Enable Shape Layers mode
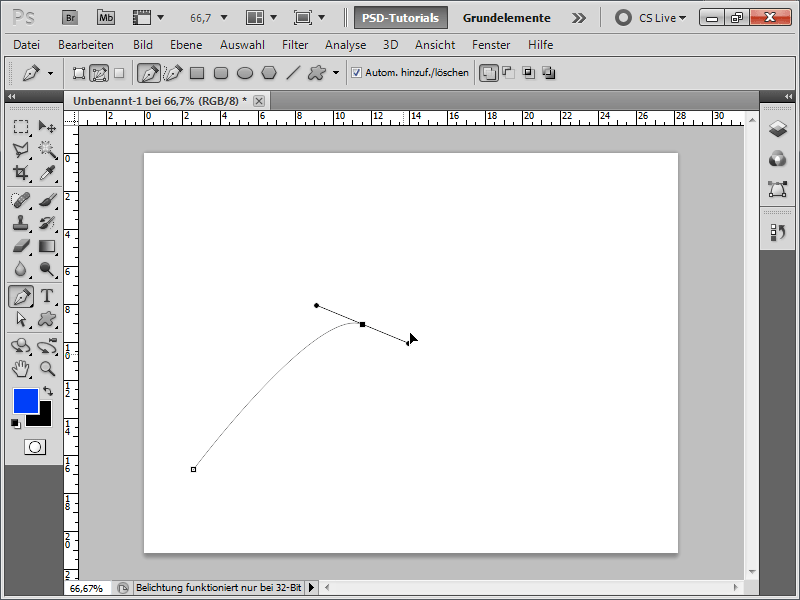Viewport: 800px width, 600px height. pyautogui.click(x=79, y=73)
